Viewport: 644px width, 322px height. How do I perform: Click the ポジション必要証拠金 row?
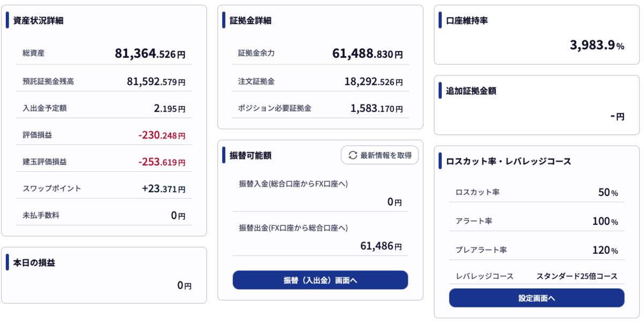(320, 108)
